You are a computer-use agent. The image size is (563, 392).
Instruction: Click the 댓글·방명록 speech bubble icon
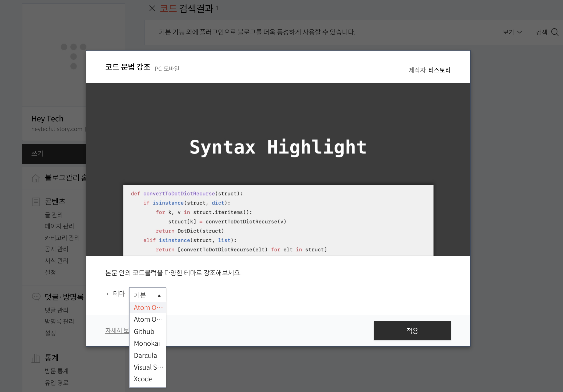36,296
